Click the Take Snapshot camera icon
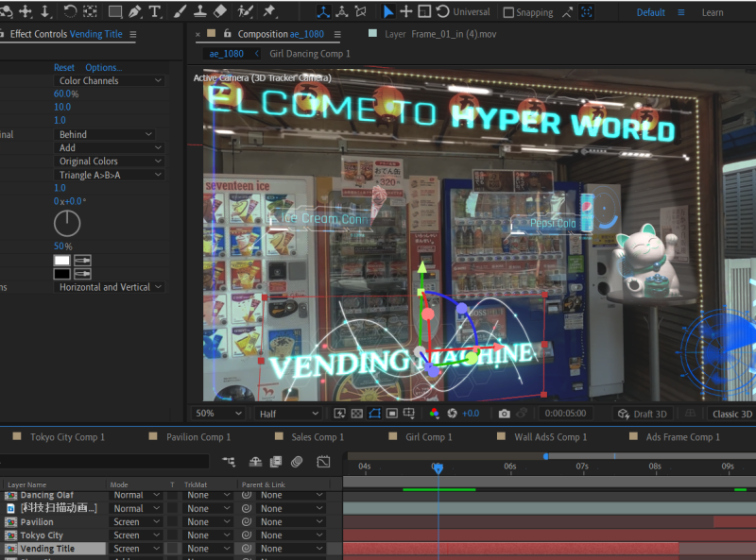The image size is (756, 560). pyautogui.click(x=505, y=414)
